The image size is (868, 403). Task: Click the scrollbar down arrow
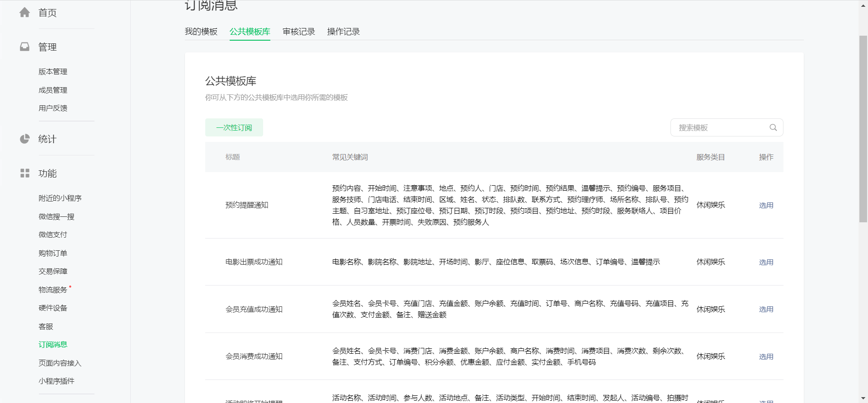coord(863,398)
